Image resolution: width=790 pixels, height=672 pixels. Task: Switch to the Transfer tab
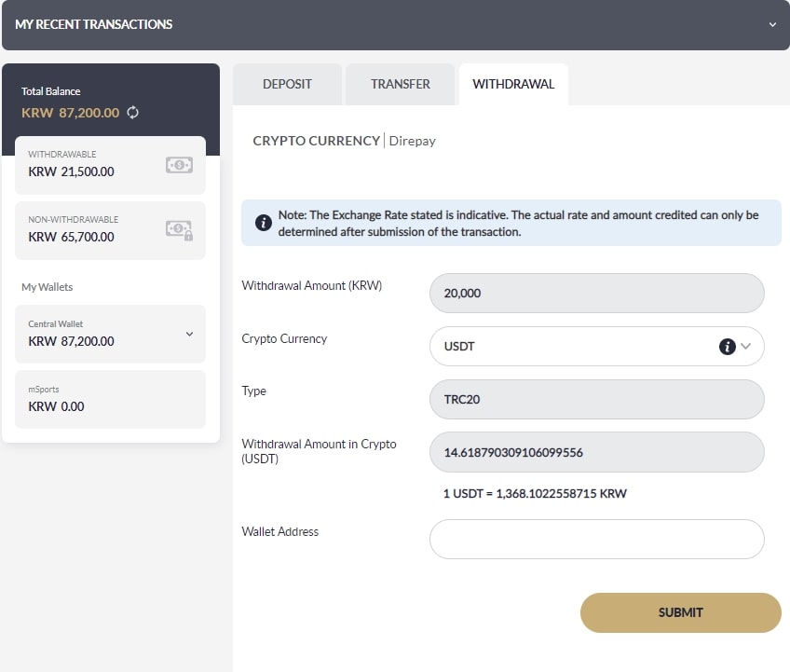pyautogui.click(x=400, y=84)
